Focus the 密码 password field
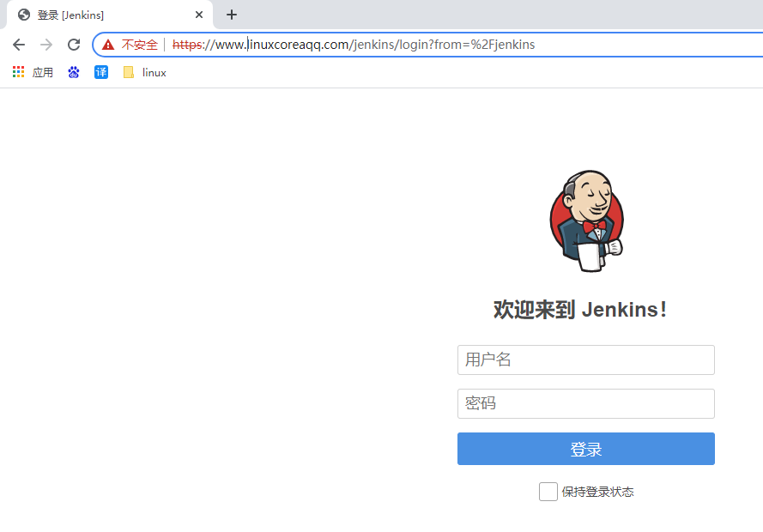763x532 pixels. point(586,403)
